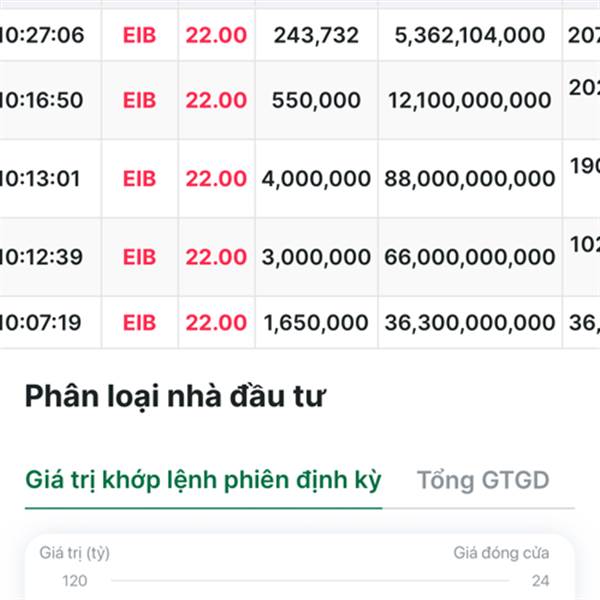Screen dimensions: 600x600
Task: Click the Giá đóng cửa axis label
Action: click(501, 553)
